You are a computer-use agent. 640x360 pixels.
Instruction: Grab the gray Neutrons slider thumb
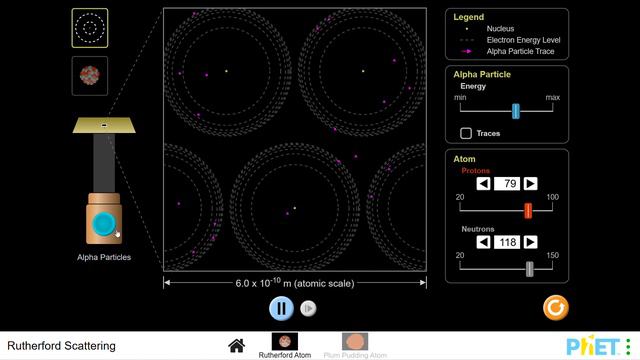pyautogui.click(x=529, y=269)
